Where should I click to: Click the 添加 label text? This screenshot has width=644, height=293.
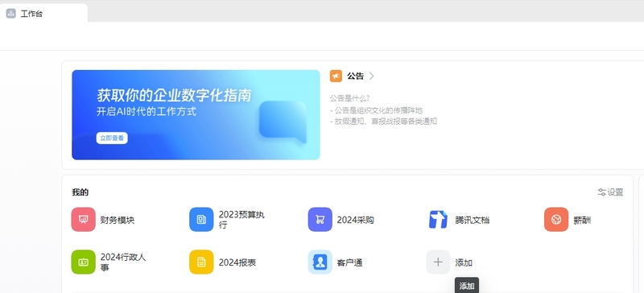(464, 263)
